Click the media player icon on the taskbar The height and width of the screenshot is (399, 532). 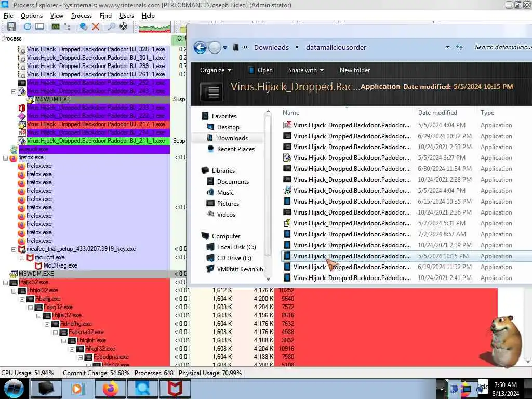tap(77, 389)
